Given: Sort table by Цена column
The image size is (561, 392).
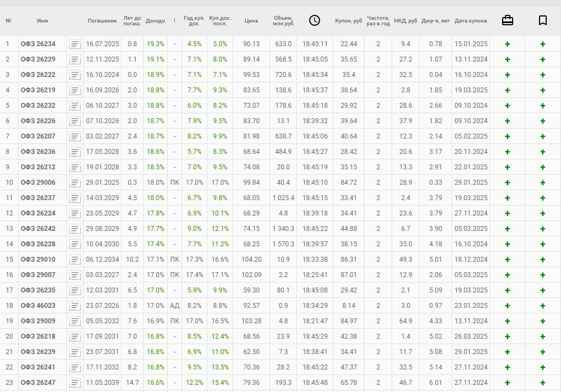Looking at the screenshot, I should (x=251, y=21).
